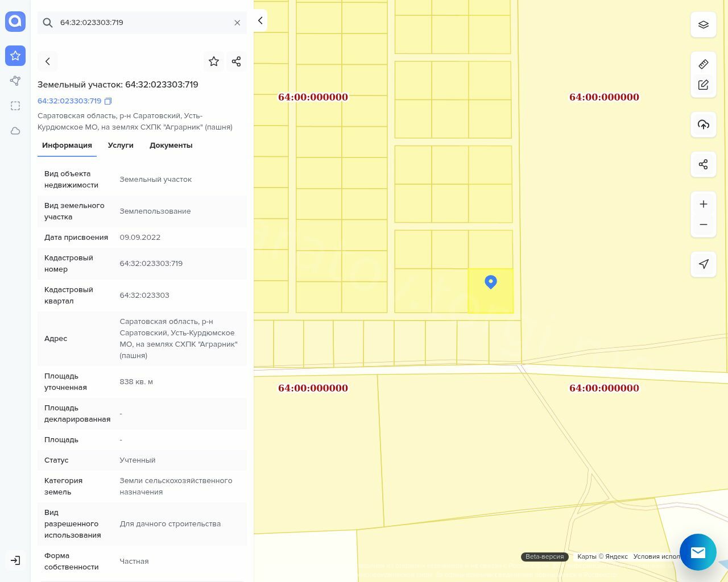Click the cloud upload icon
728x582 pixels.
[703, 124]
